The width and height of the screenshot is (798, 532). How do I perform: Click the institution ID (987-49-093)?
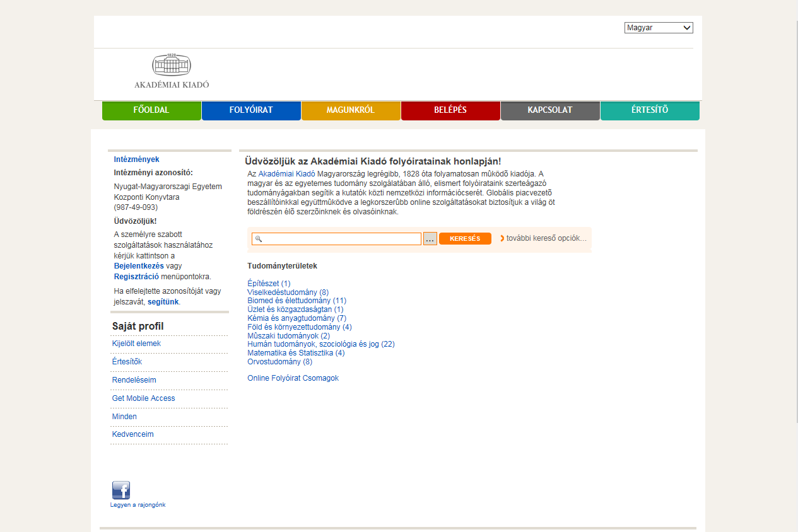click(x=136, y=207)
